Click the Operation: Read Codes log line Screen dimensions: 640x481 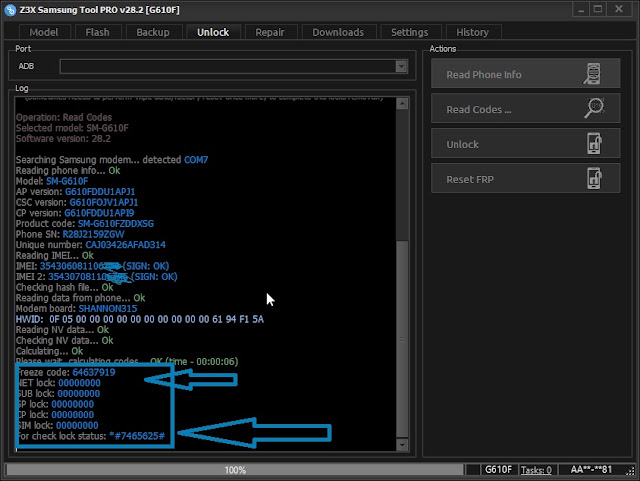[64, 118]
